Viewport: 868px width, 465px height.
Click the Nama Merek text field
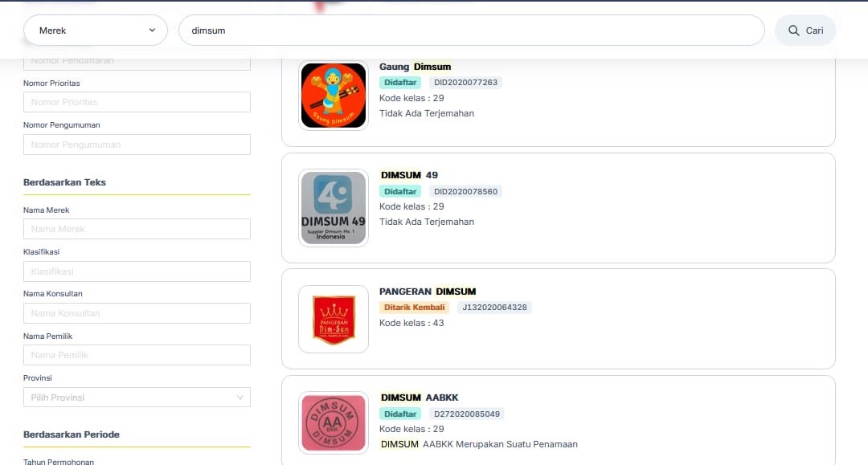point(137,229)
